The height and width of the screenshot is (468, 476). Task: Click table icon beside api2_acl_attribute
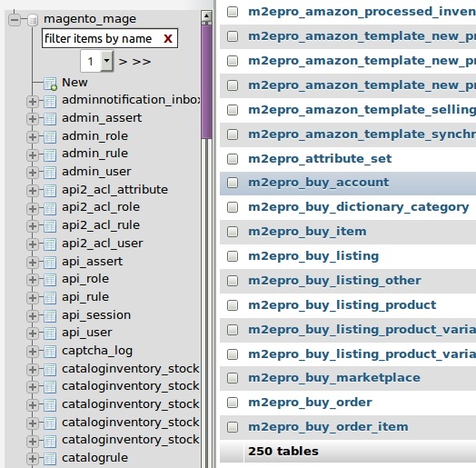(x=50, y=191)
